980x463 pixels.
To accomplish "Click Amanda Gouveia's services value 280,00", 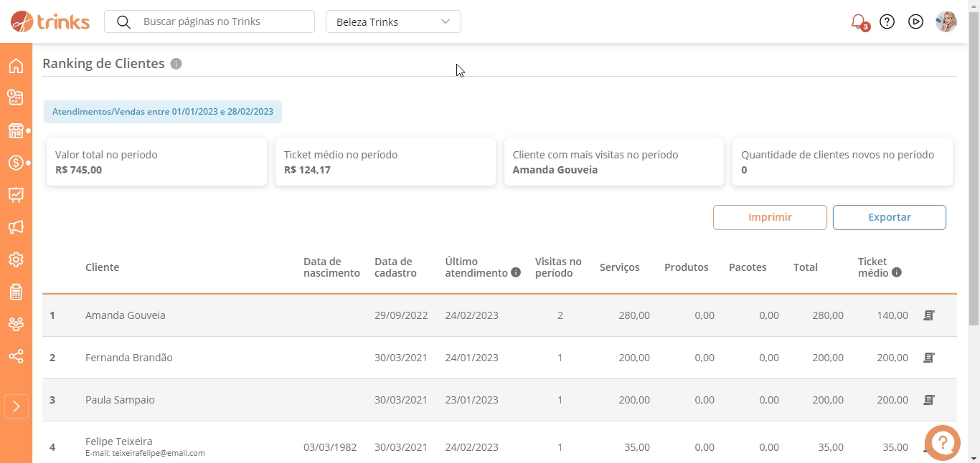I will pos(634,315).
